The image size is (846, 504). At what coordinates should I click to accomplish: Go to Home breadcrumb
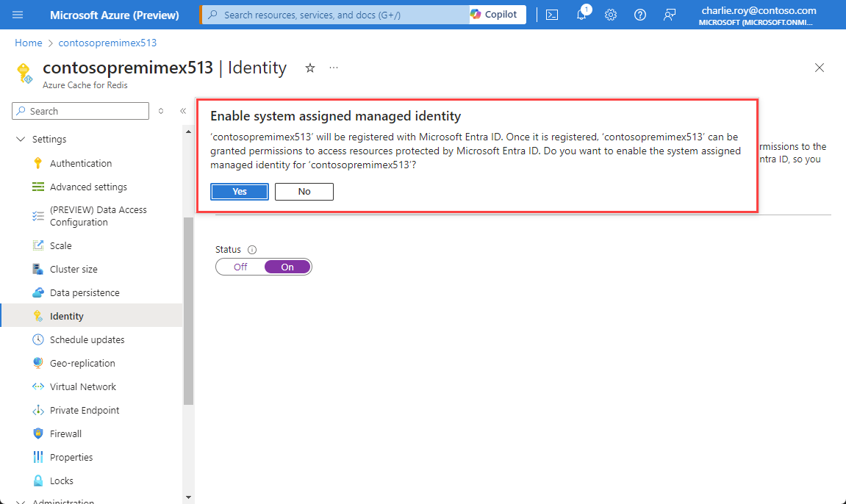(x=29, y=43)
